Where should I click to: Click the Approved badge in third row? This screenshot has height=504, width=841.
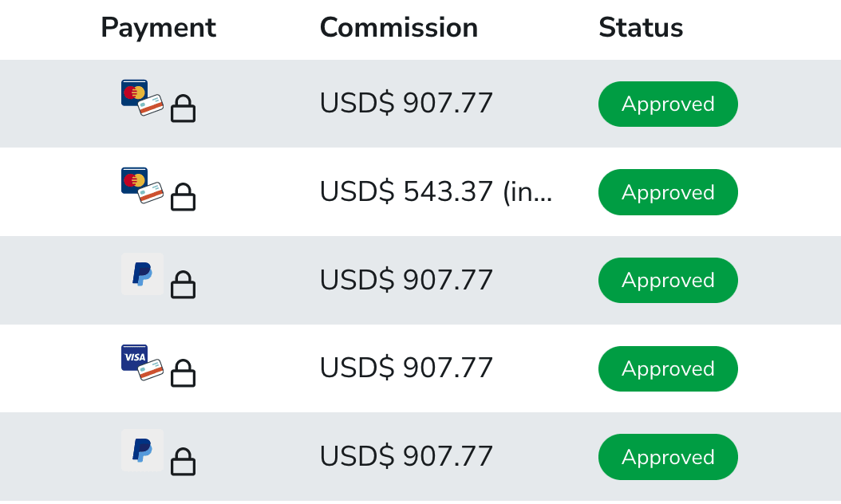(668, 281)
